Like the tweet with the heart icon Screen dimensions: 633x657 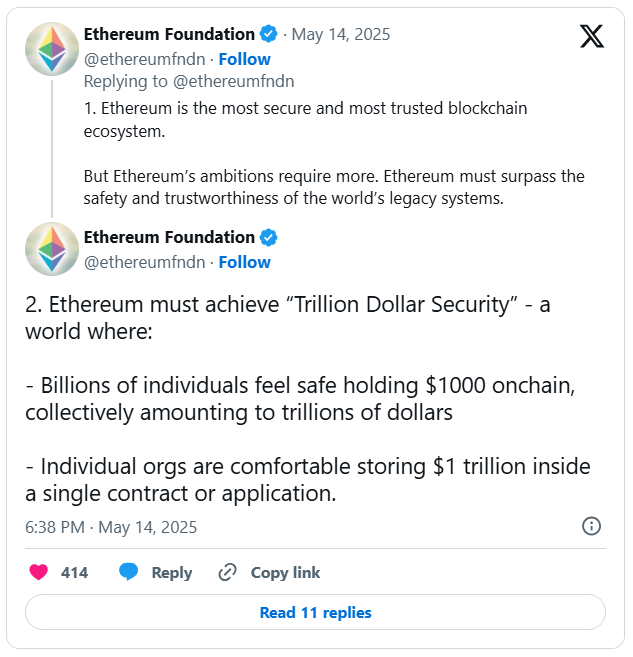[x=39, y=572]
